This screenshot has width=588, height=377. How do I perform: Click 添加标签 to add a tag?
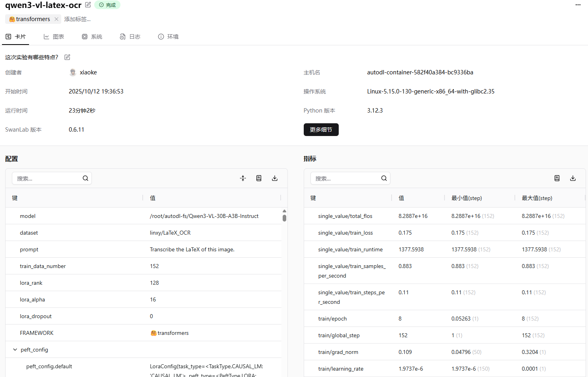(78, 19)
